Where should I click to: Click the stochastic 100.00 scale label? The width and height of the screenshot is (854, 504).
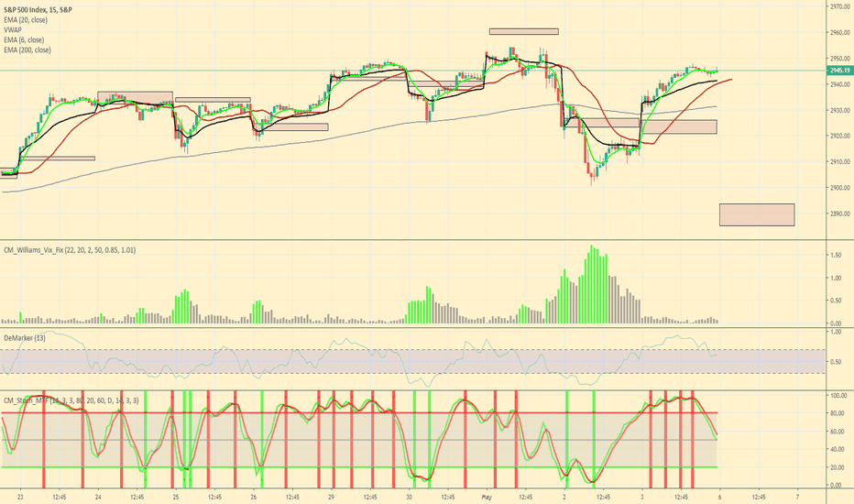(838, 396)
